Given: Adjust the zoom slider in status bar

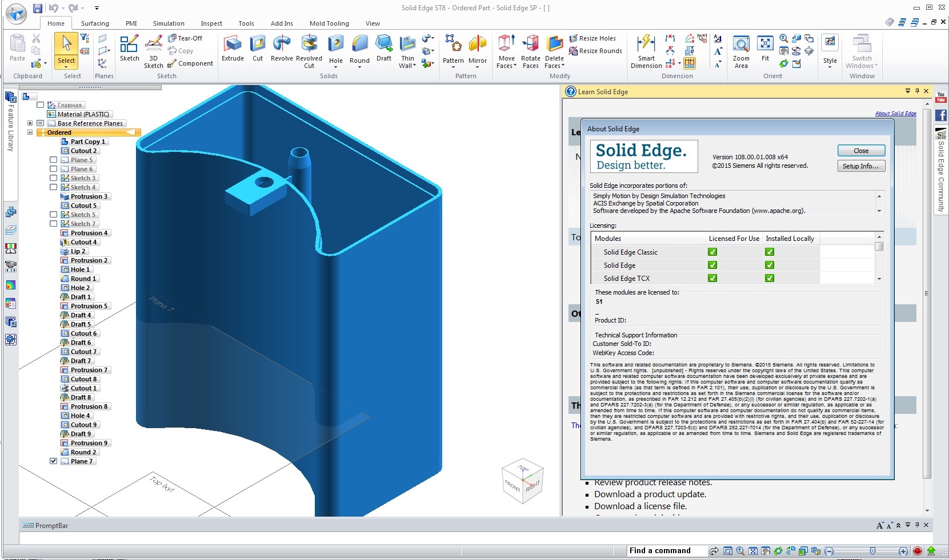Looking at the screenshot, I should click(872, 551).
